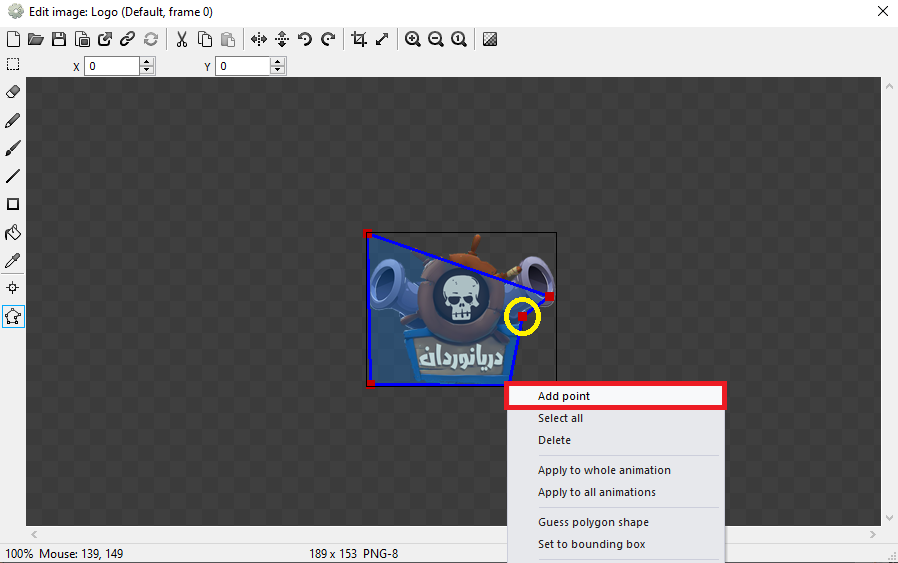Click the "Mouse: 139, 149" status text
Screen dimensions: 898x563
pyautogui.click(x=81, y=554)
